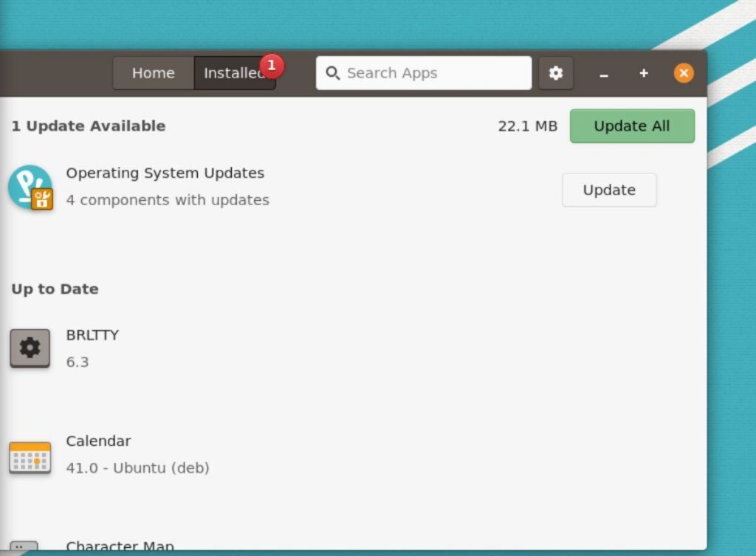The height and width of the screenshot is (556, 756).
Task: Expand the 4 components with updates details
Action: click(x=168, y=199)
